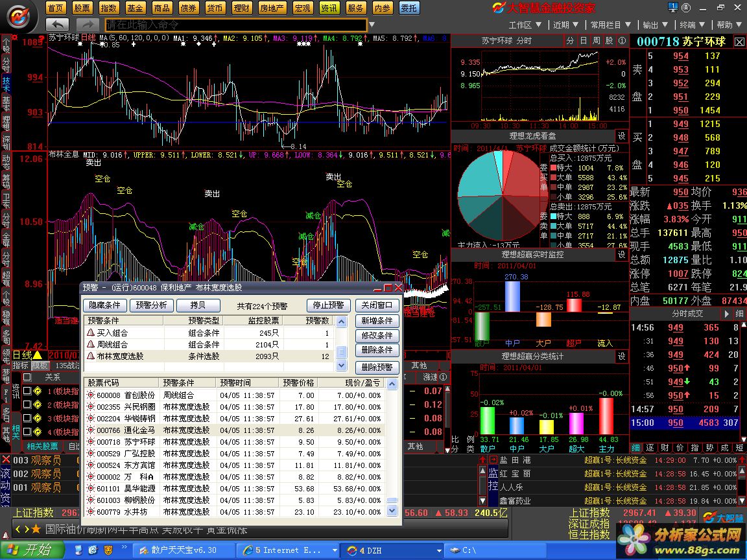Click the red X icon beside 003 观察员
The image size is (747, 560).
(x=6, y=460)
